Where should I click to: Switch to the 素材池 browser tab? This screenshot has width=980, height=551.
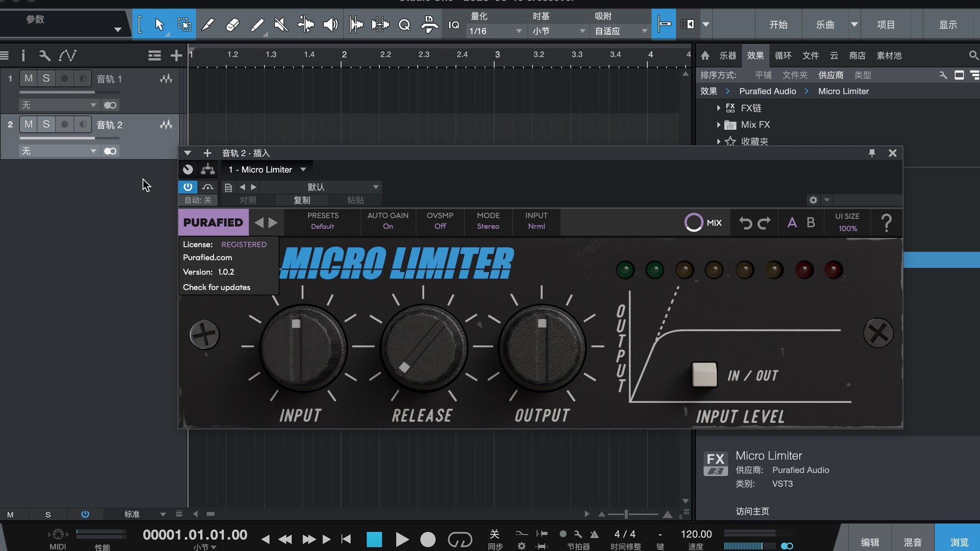tap(889, 55)
